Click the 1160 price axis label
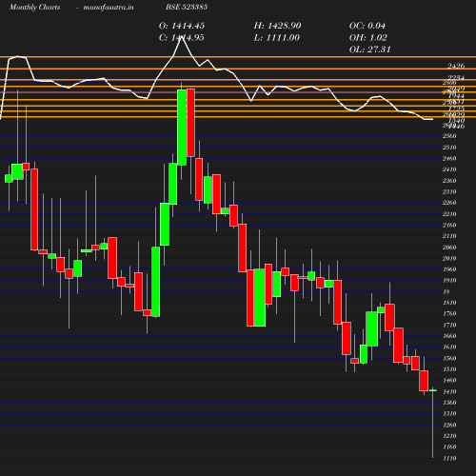Screen dimensions: 476x476 pyautogui.click(x=449, y=447)
